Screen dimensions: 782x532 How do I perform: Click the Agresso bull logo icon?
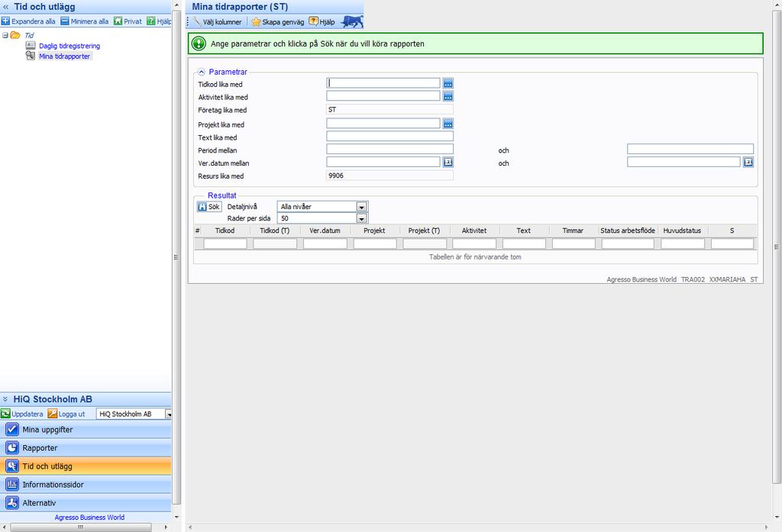[352, 21]
